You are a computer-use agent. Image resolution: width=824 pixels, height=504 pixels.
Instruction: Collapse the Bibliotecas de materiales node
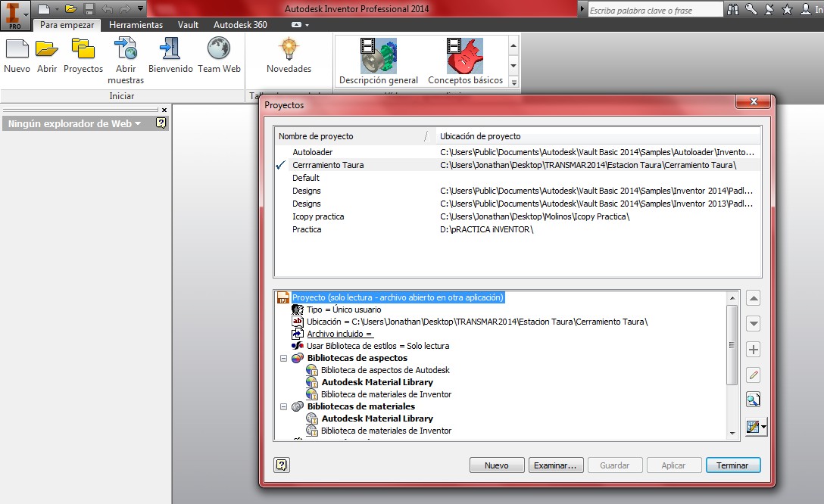tap(284, 407)
